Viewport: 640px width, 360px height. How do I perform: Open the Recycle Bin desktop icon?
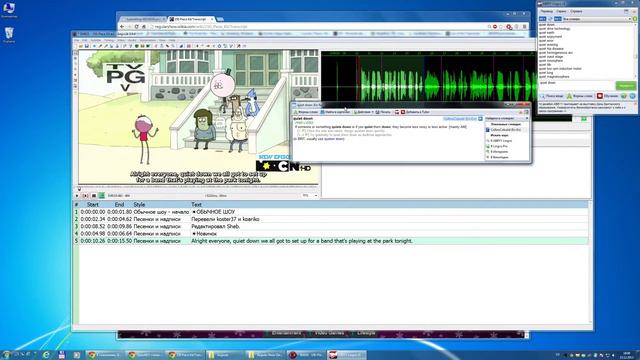coord(9,35)
